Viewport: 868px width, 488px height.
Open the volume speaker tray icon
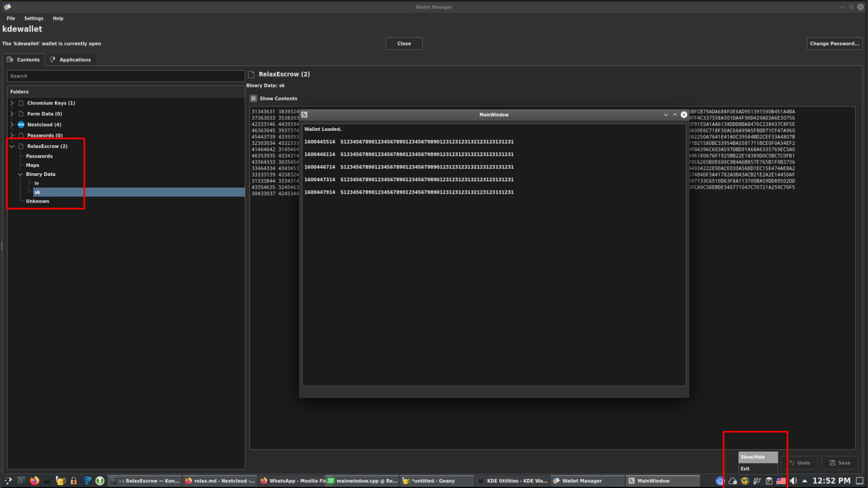(793, 481)
